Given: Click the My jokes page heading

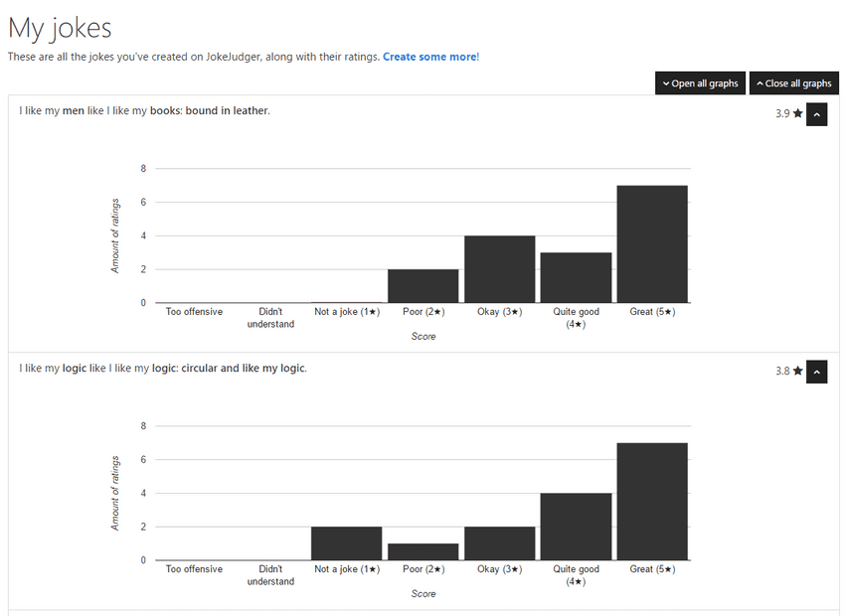Looking at the screenshot, I should pos(60,28).
